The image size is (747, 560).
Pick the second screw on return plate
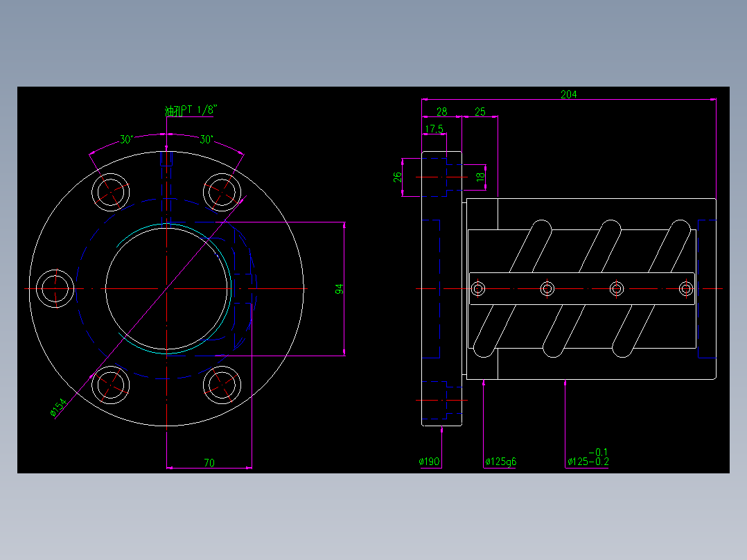pos(547,289)
